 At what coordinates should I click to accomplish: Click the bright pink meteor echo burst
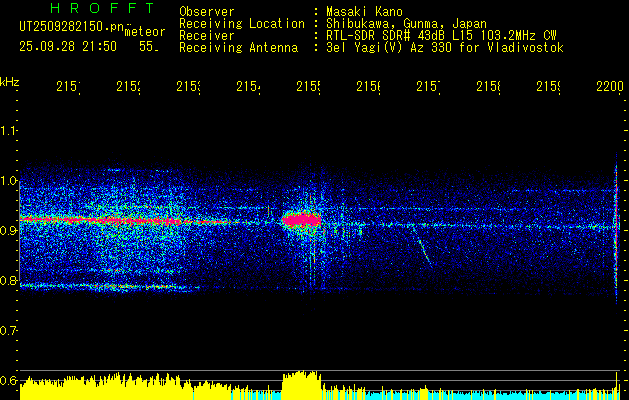[302, 220]
